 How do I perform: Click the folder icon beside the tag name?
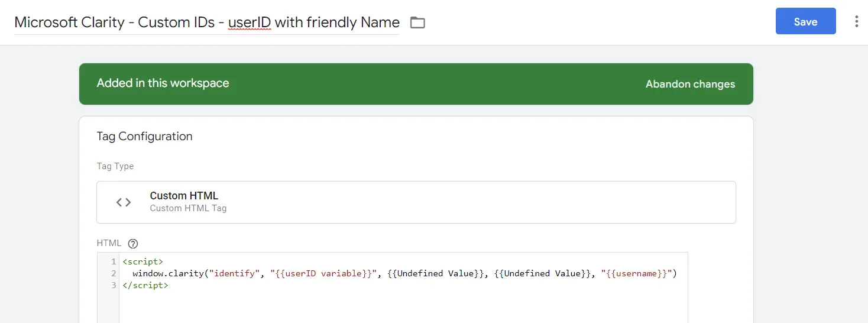coord(417,22)
